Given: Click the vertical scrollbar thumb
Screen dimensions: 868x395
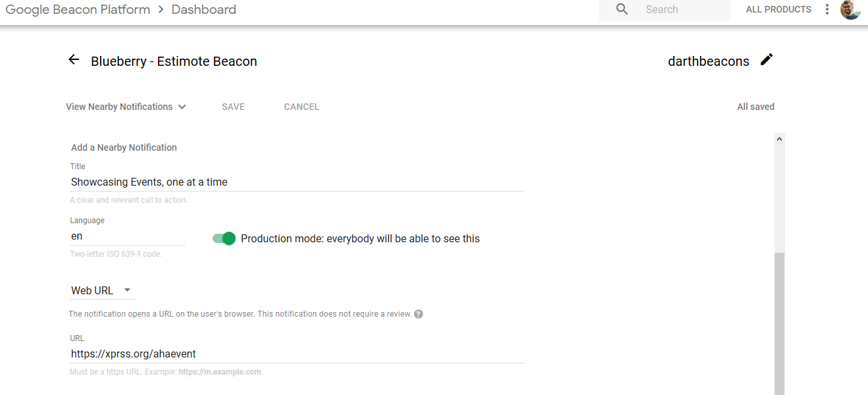Looking at the screenshot, I should click(x=780, y=323).
